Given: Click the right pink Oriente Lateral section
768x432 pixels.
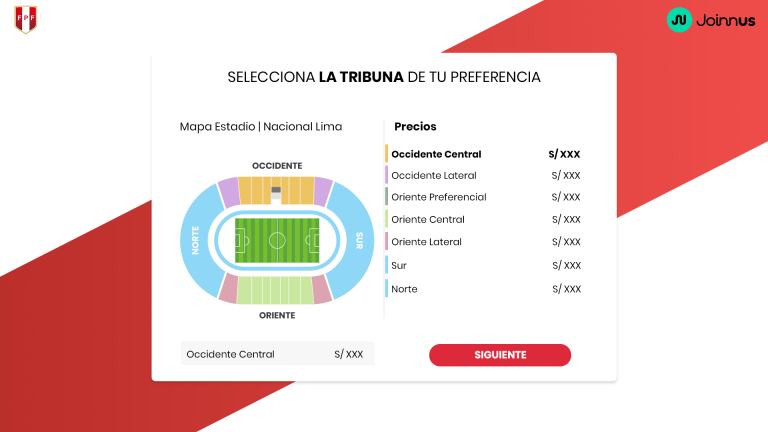Looking at the screenshot, I should pyautogui.click(x=321, y=289).
